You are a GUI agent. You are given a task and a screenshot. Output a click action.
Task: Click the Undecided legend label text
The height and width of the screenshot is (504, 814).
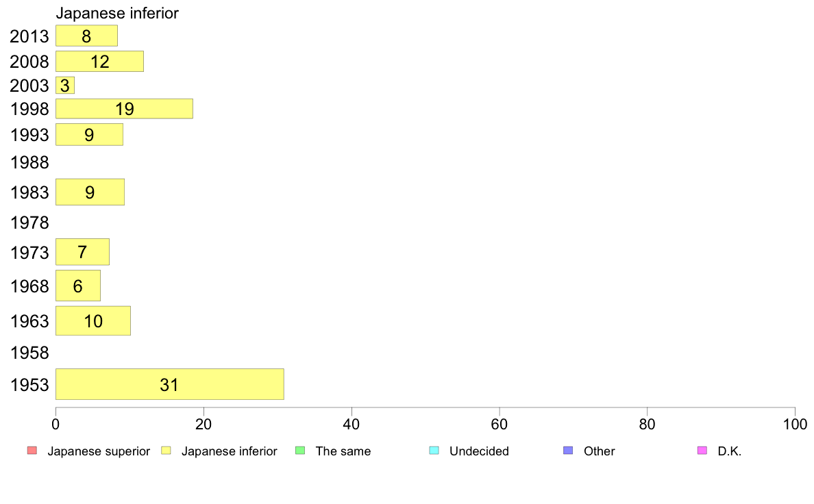[479, 451]
